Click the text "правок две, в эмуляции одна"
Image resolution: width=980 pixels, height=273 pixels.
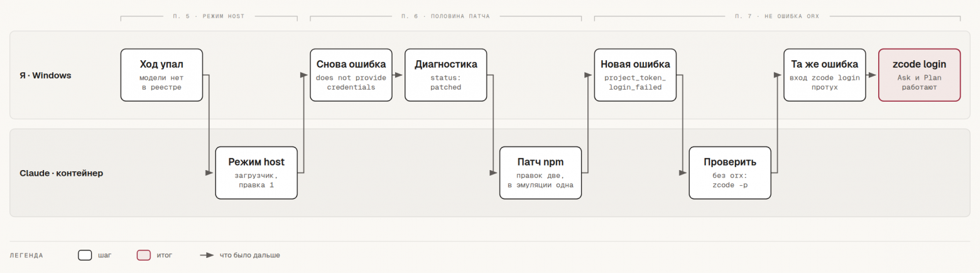(541, 181)
